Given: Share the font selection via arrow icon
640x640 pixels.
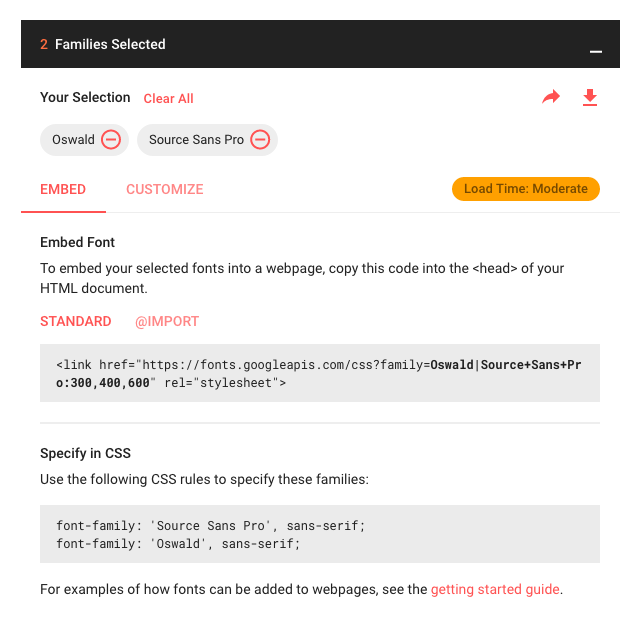Looking at the screenshot, I should [x=551, y=97].
